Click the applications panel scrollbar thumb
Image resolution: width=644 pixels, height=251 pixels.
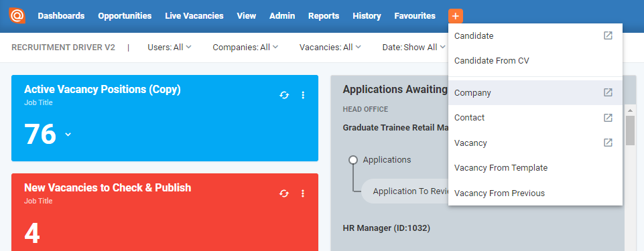630,131
